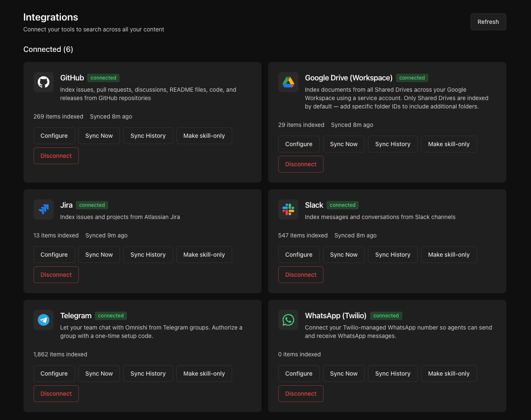The width and height of the screenshot is (531, 420).
Task: Click the "269 items indexed" text
Action: click(x=58, y=116)
